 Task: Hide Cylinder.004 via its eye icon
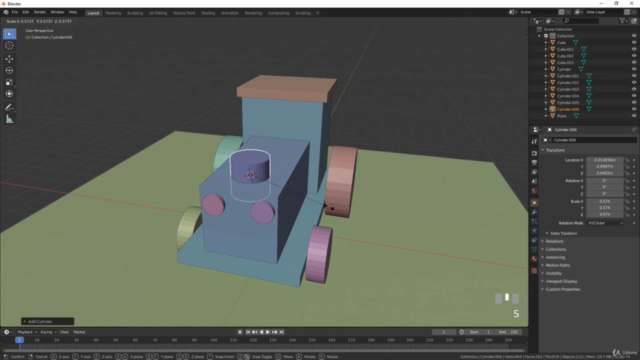pyautogui.click(x=634, y=96)
